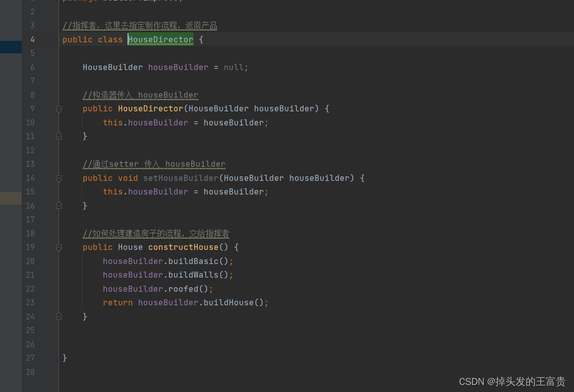Screen dimensions: 574x392
Task: Click the HouseDirector class name
Action: tap(160, 39)
